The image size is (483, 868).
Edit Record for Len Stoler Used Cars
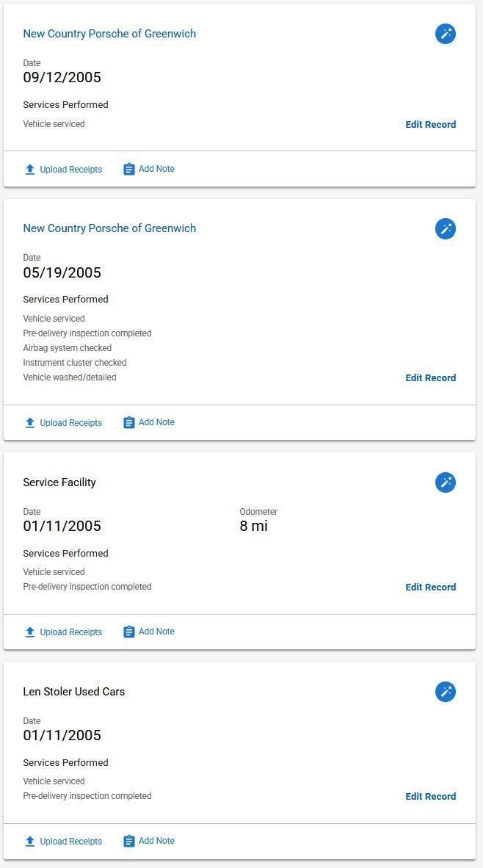(x=430, y=797)
